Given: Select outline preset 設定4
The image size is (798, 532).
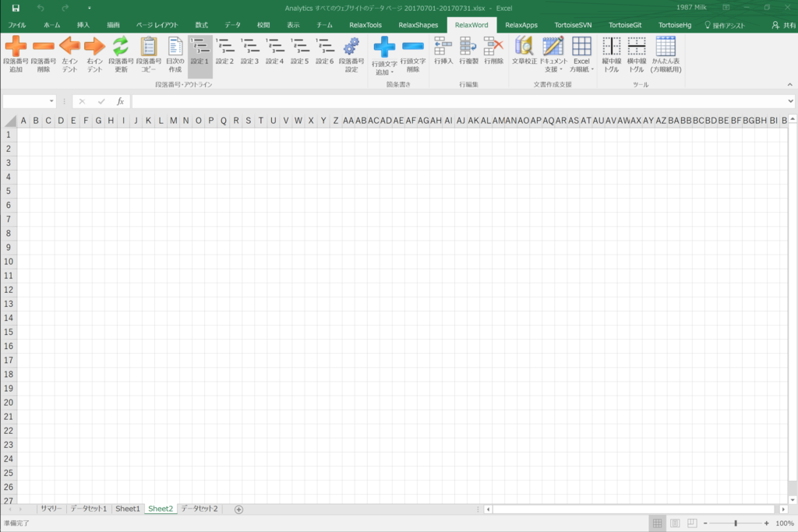Looking at the screenshot, I should coord(274,51).
